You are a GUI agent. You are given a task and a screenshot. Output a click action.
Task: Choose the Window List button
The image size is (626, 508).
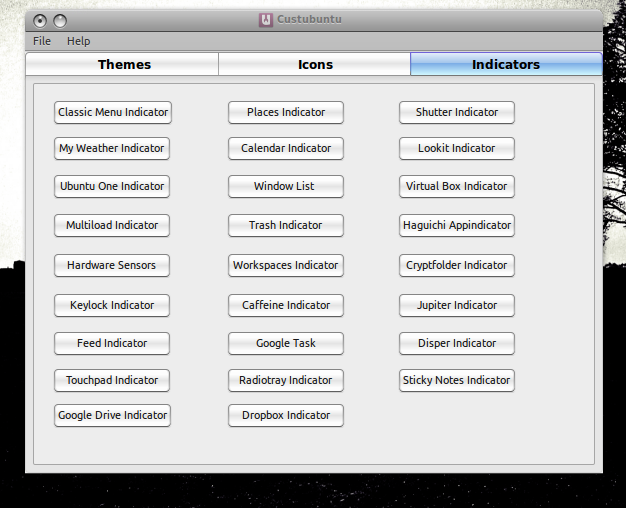pyautogui.click(x=286, y=186)
